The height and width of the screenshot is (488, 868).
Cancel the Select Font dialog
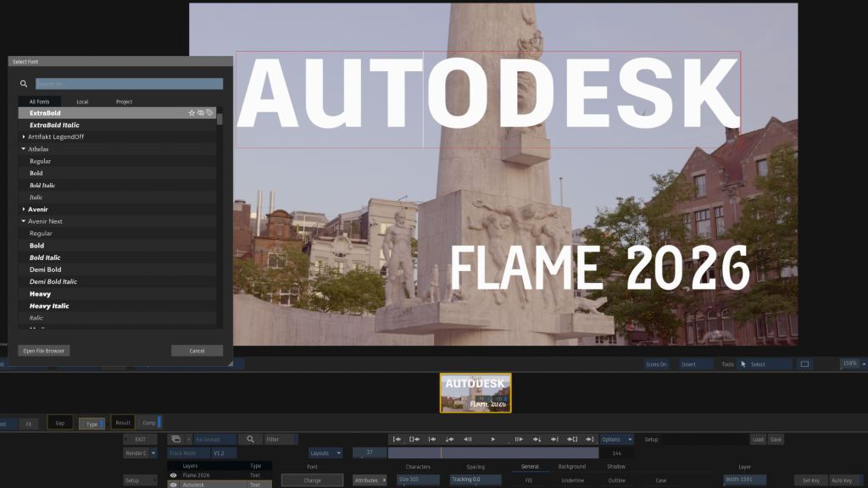click(197, 351)
